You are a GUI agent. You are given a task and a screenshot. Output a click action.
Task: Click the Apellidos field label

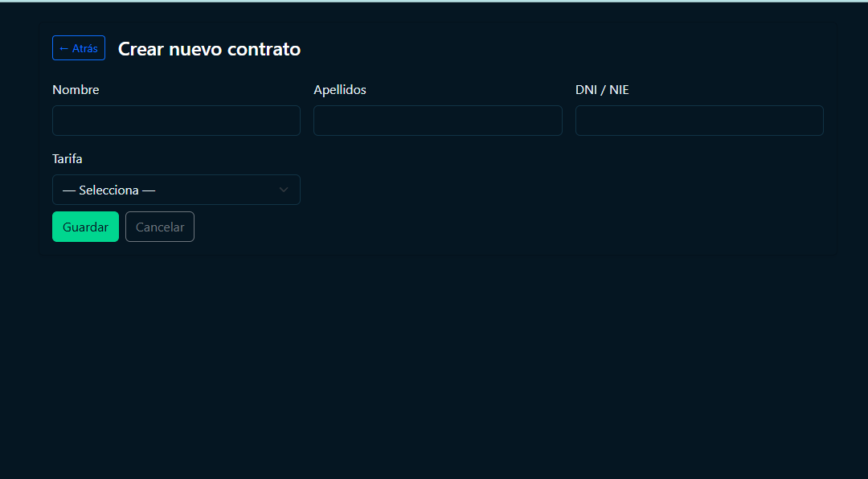coord(340,90)
